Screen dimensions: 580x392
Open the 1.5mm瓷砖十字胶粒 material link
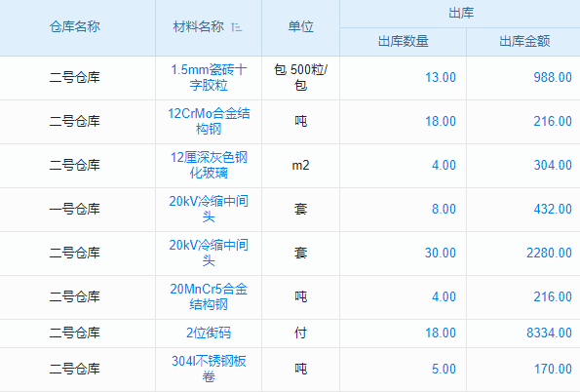[209, 77]
